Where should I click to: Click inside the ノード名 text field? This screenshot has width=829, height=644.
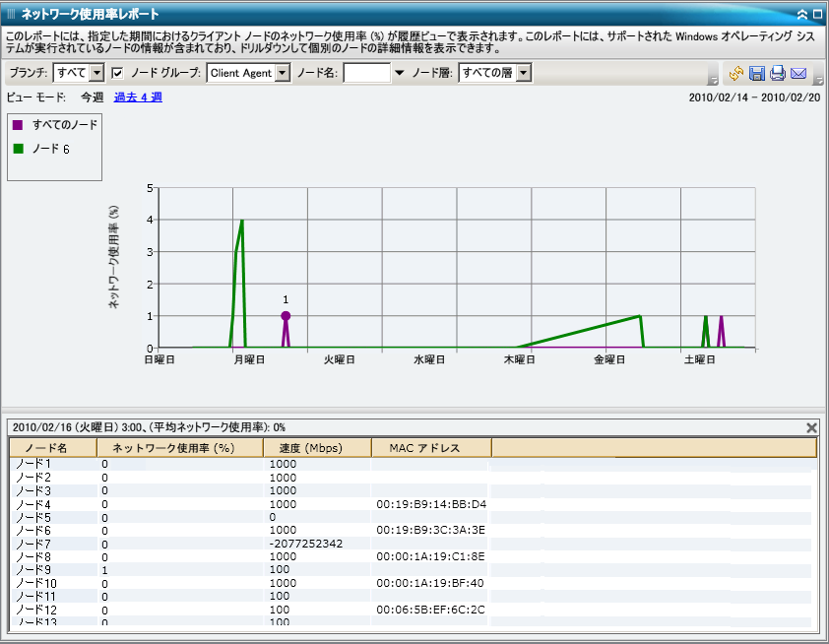click(x=366, y=73)
